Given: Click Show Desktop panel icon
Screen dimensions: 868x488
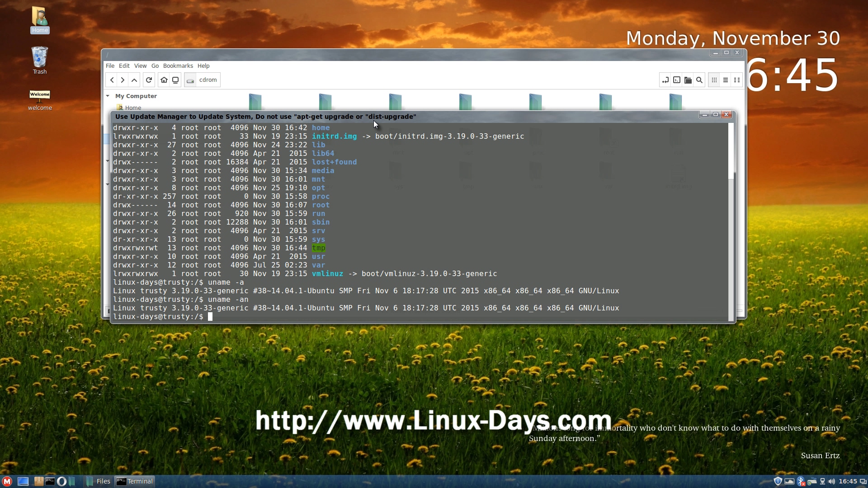Looking at the screenshot, I should (23, 482).
